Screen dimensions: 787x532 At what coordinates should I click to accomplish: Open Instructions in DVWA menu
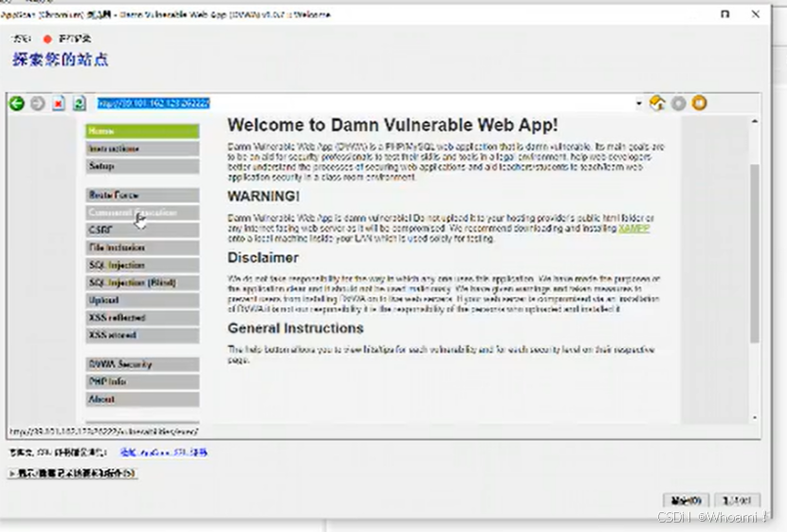(x=142, y=149)
